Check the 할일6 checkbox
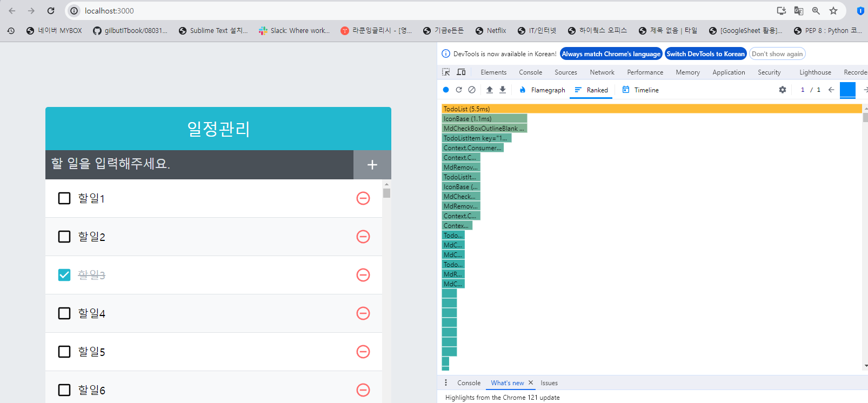The height and width of the screenshot is (403, 868). click(64, 390)
